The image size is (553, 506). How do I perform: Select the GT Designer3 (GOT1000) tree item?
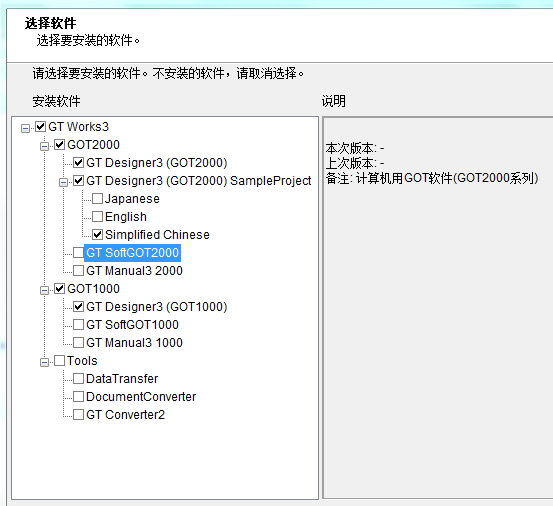157,307
